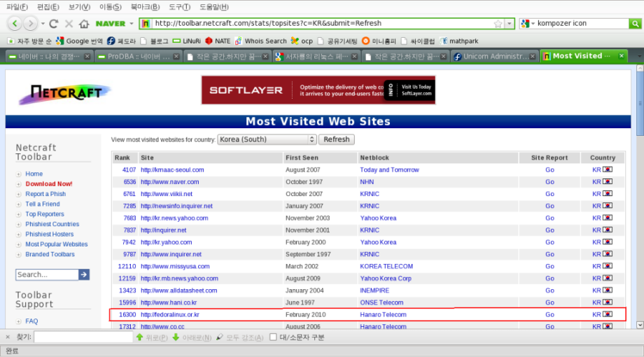Click the rank 12110 link
The image size is (644, 357).
127,267
